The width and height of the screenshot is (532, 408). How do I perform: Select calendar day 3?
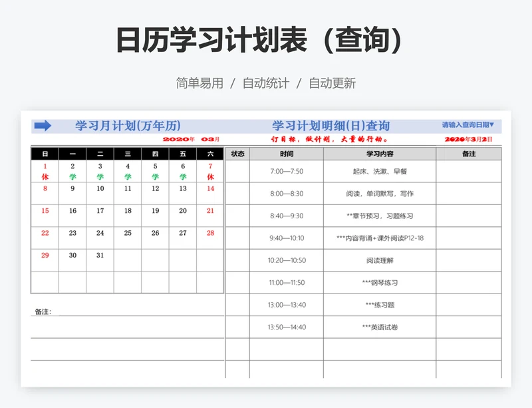[x=100, y=171]
